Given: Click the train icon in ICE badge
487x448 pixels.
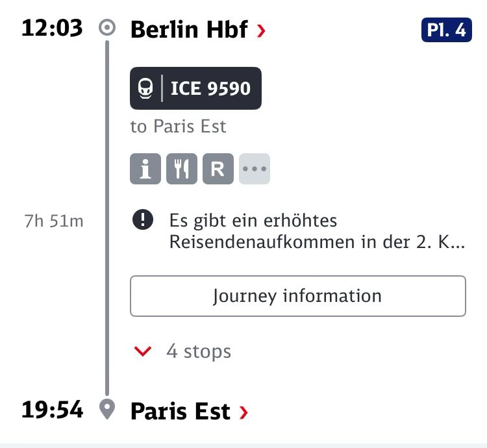Looking at the screenshot, I should pyautogui.click(x=146, y=88).
